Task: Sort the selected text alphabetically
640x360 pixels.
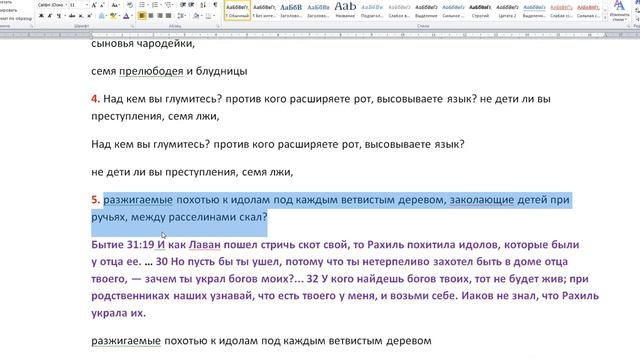Action: pyautogui.click(x=203, y=5)
